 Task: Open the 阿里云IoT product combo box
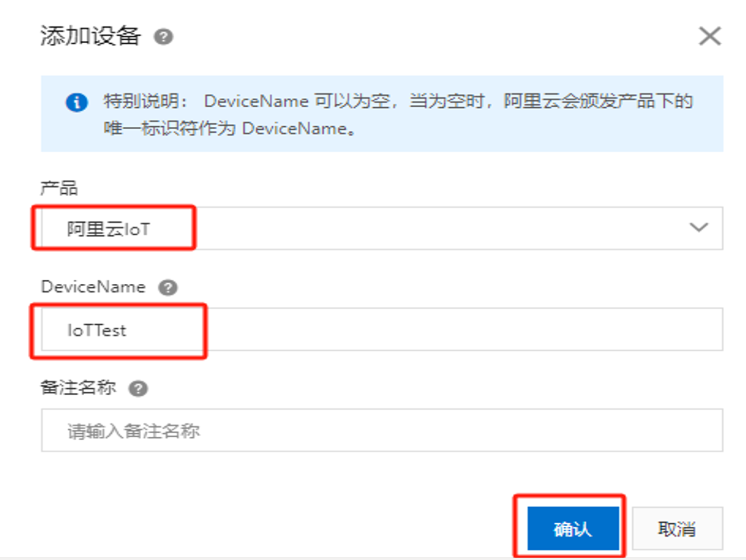382,228
